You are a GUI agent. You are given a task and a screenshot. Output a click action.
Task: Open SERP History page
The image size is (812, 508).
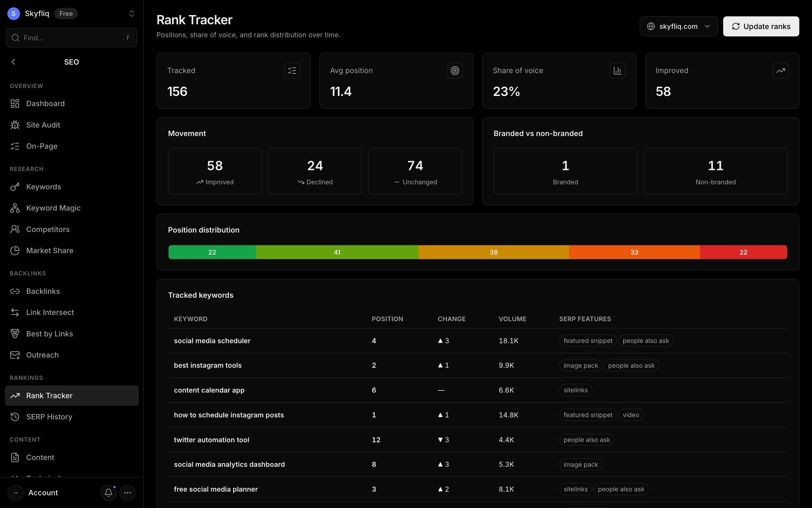click(71, 417)
